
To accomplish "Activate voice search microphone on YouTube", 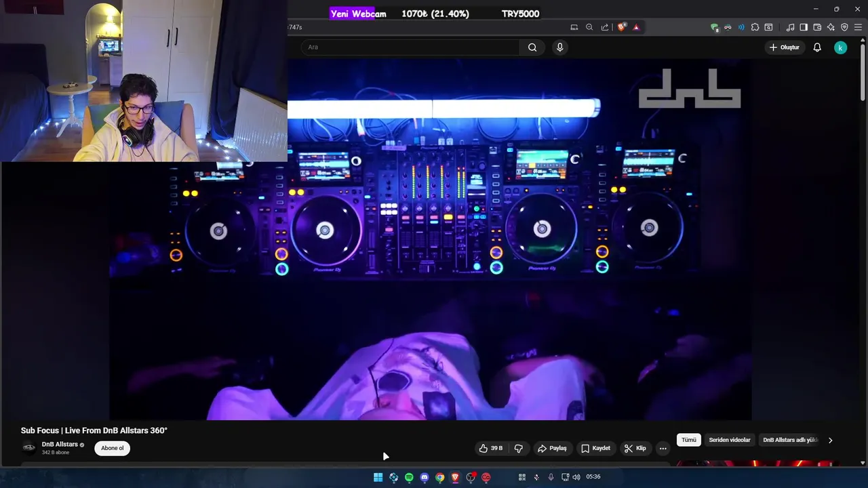I will point(559,47).
